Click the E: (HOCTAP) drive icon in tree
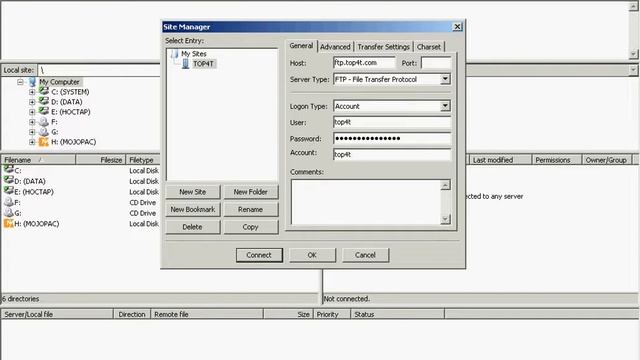 [44, 111]
